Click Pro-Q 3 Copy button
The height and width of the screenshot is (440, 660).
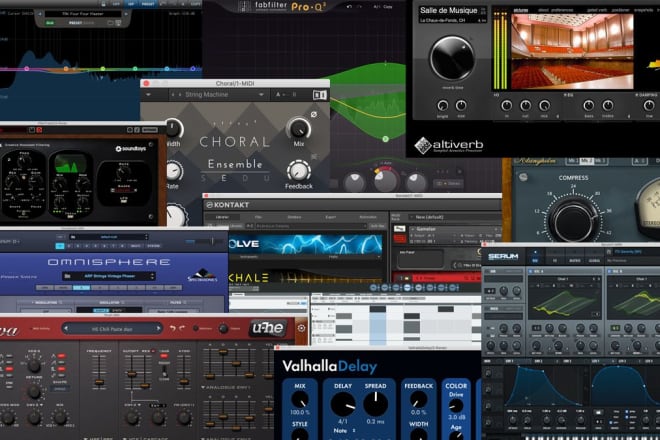tap(388, 7)
